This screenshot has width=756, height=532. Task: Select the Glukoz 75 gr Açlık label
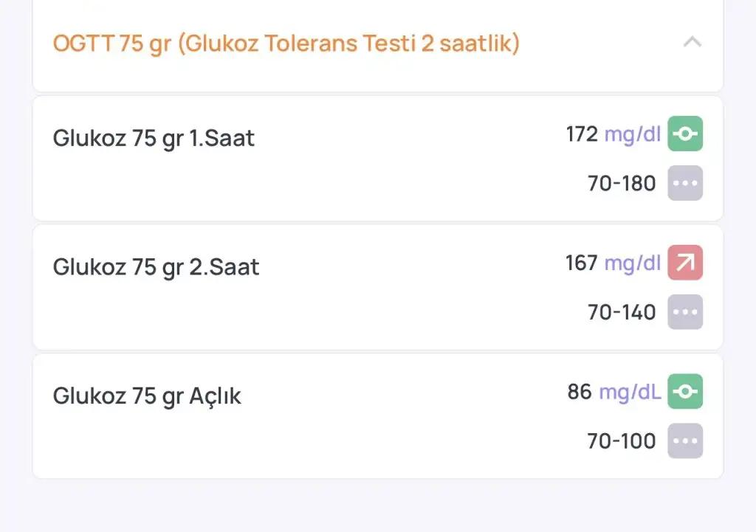[147, 396]
